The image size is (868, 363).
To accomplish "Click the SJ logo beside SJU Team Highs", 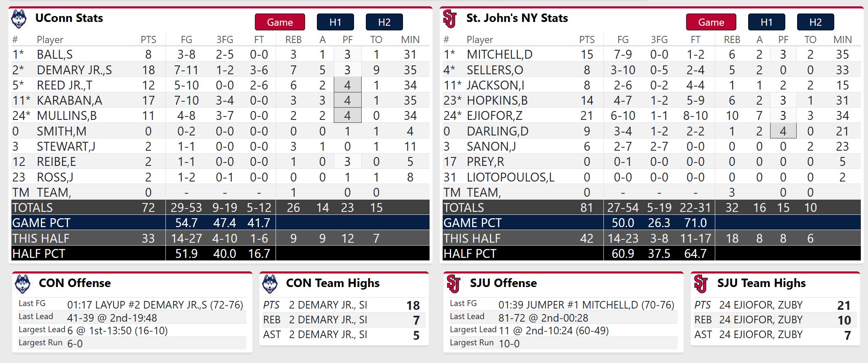I will (700, 284).
